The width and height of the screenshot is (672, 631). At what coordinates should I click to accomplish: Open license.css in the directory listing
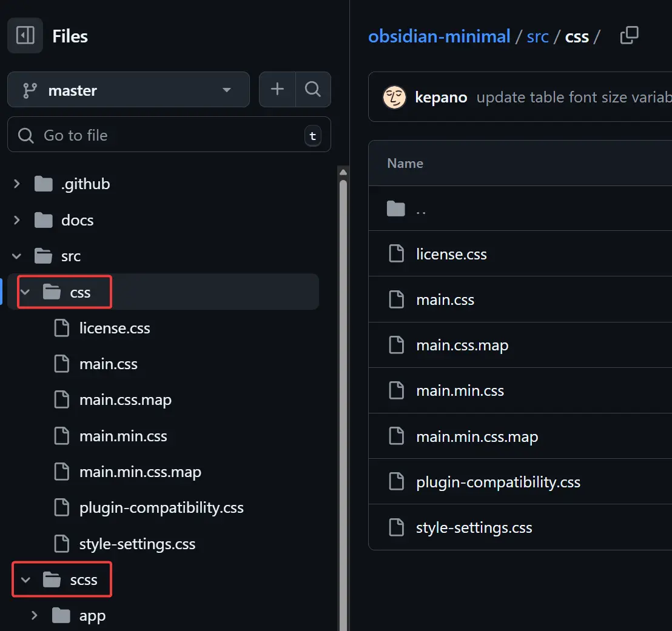pos(451,254)
